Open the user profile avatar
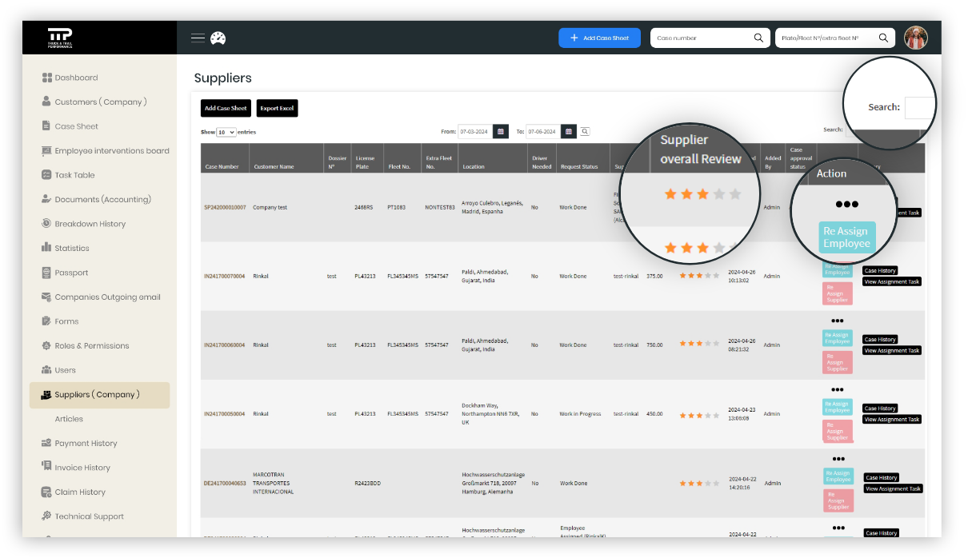The height and width of the screenshot is (558, 980). point(915,38)
